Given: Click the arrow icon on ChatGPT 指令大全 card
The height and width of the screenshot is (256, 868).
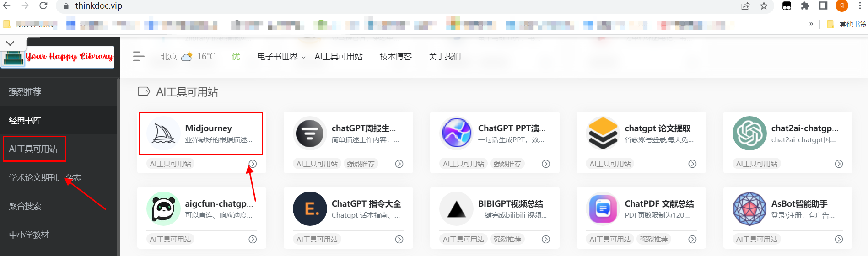Looking at the screenshot, I should click(399, 239).
